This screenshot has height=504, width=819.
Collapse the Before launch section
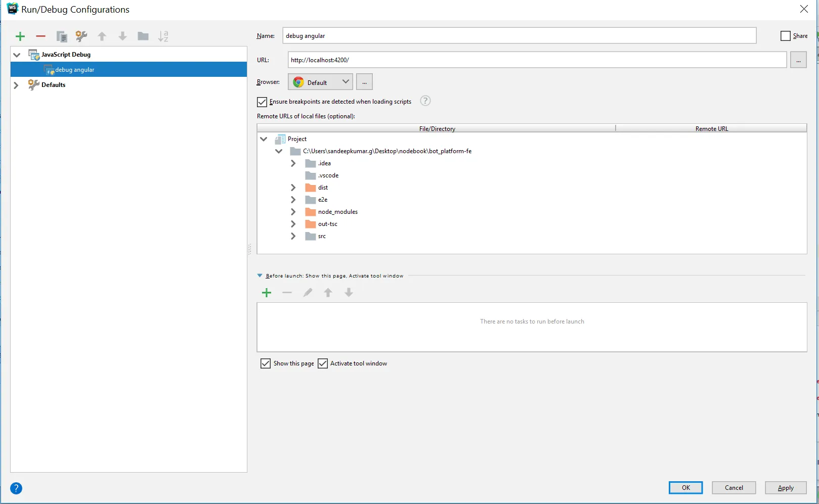(260, 276)
